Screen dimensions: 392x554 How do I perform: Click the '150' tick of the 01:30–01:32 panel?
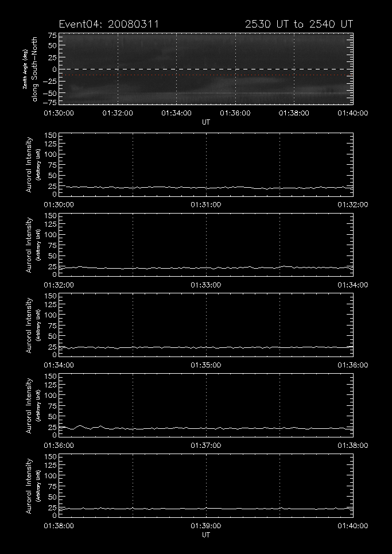point(52,135)
